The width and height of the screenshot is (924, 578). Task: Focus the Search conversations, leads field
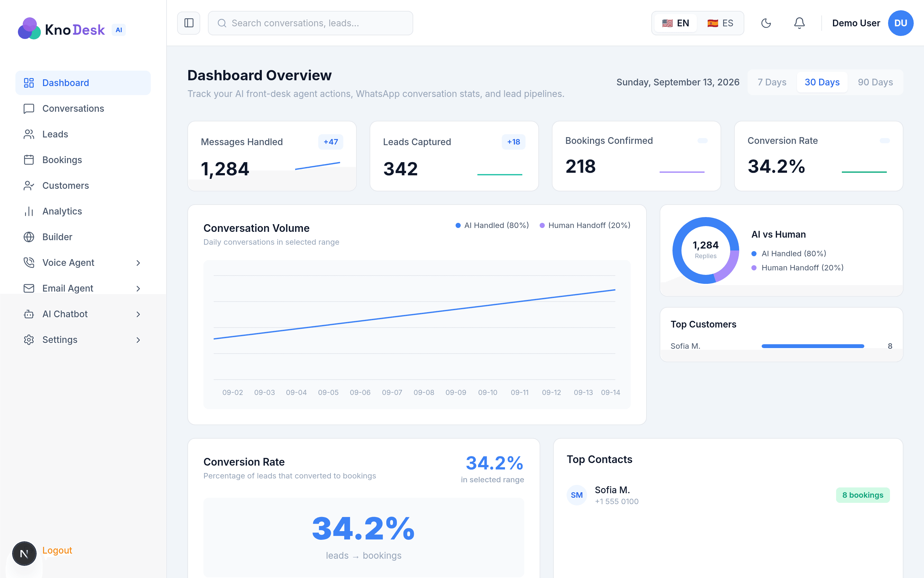310,23
